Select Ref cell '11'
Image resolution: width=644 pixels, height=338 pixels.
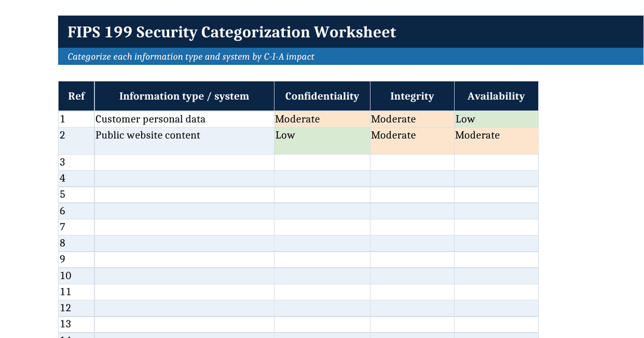pos(76,292)
